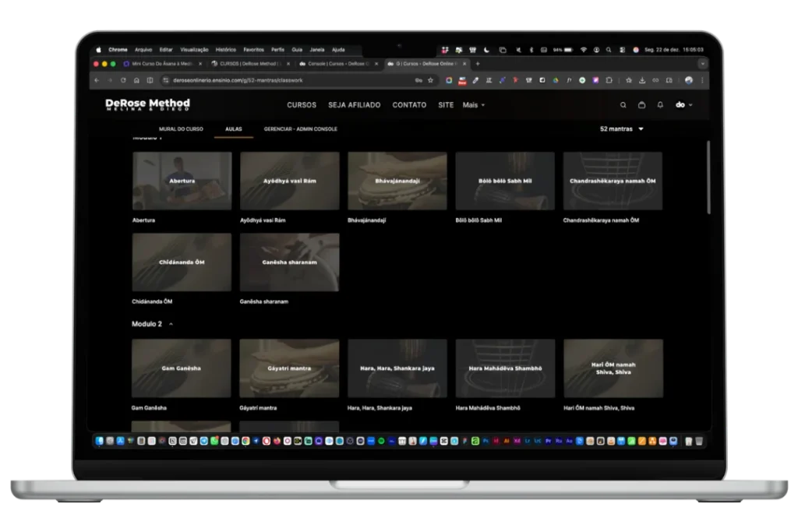Open the Abertura lesson thumbnail
798x532 pixels.
pos(182,181)
